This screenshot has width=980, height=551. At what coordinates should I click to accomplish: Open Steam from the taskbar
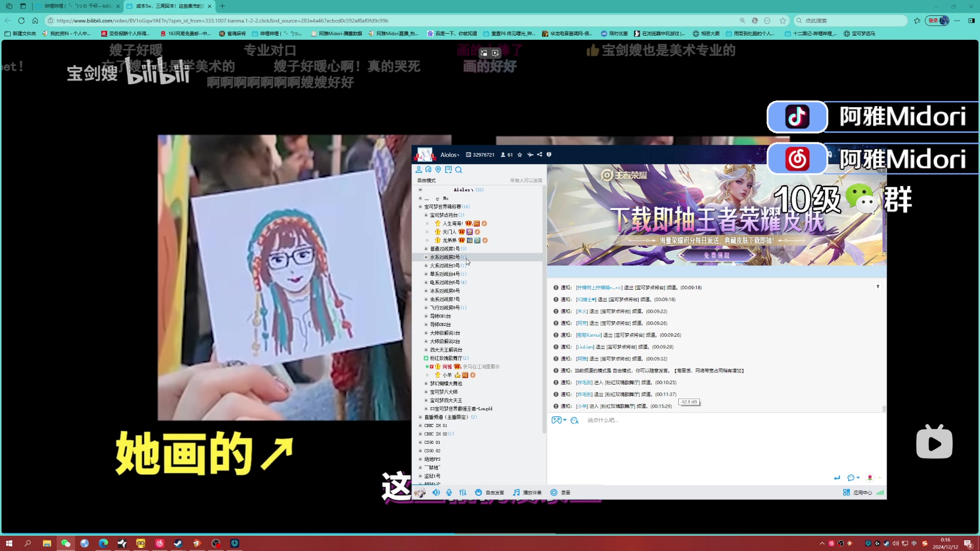pos(178,543)
